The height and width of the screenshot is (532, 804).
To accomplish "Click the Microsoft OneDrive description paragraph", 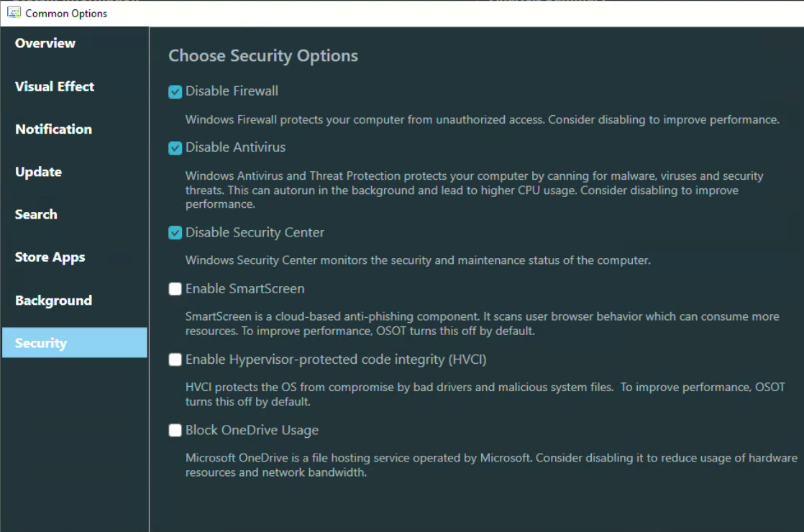I will 491,466.
